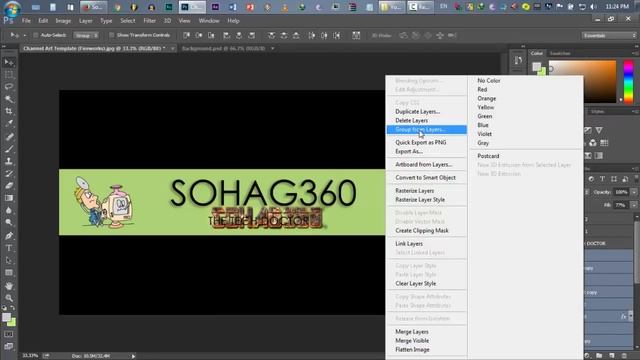This screenshot has height=360, width=640.
Task: Select the Rectangle shape tool
Action: click(x=9, y=273)
